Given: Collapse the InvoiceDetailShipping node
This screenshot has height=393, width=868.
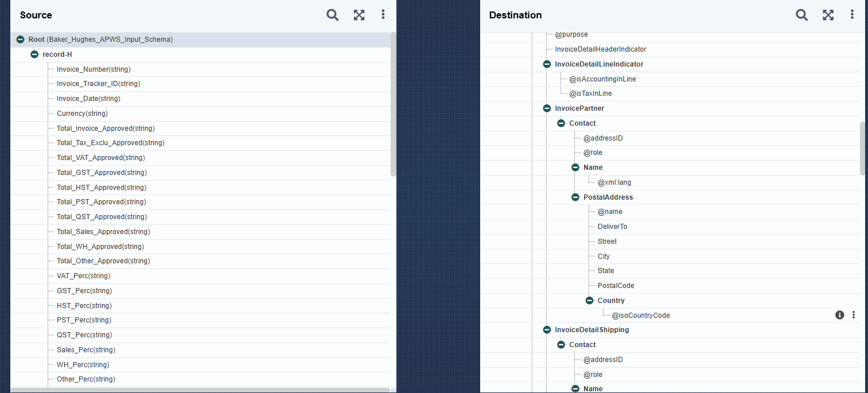Looking at the screenshot, I should [547, 330].
